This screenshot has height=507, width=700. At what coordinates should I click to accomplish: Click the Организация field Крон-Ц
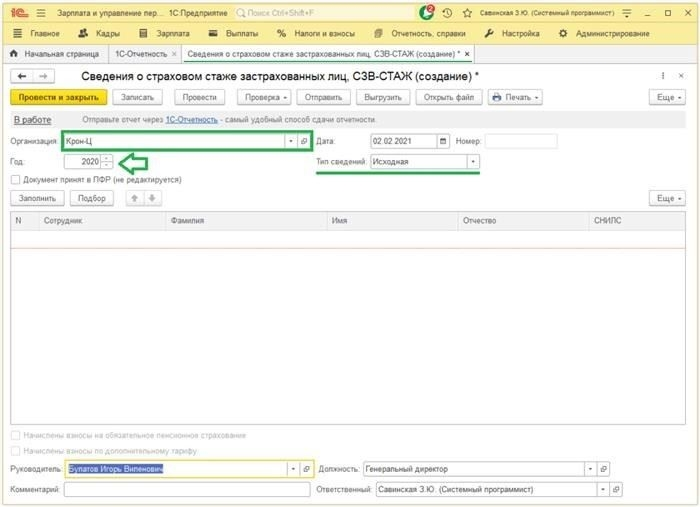[175, 141]
